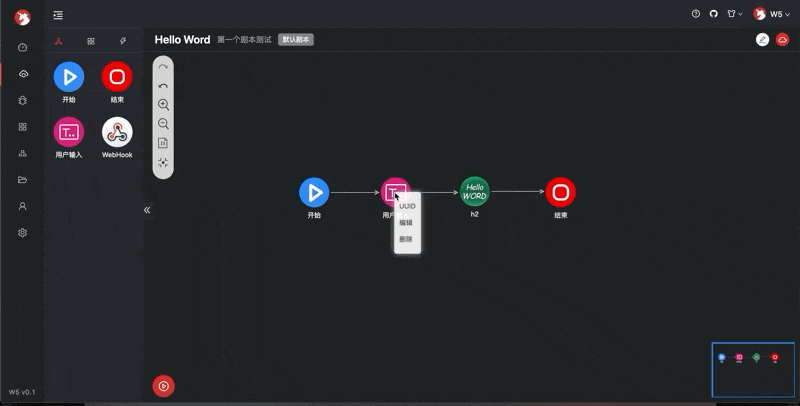Viewport: 800px width, 406px height.
Task: Click the undo arrow in canvas toolbar
Action: [163, 86]
